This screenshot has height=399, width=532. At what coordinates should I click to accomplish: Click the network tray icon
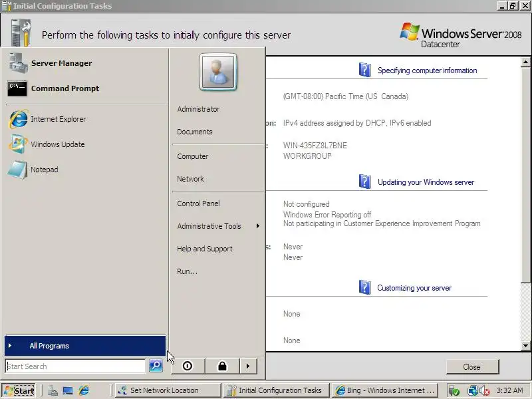pyautogui.click(x=472, y=391)
